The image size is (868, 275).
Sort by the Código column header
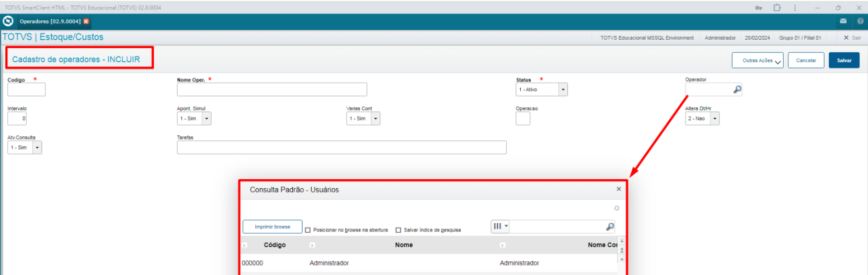pos(275,245)
